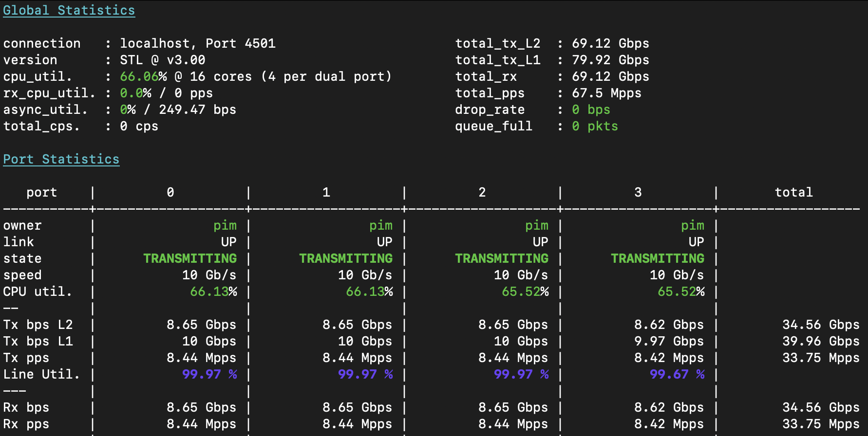Click the port 0 column header
Image resolution: width=868 pixels, height=436 pixels.
170,192
